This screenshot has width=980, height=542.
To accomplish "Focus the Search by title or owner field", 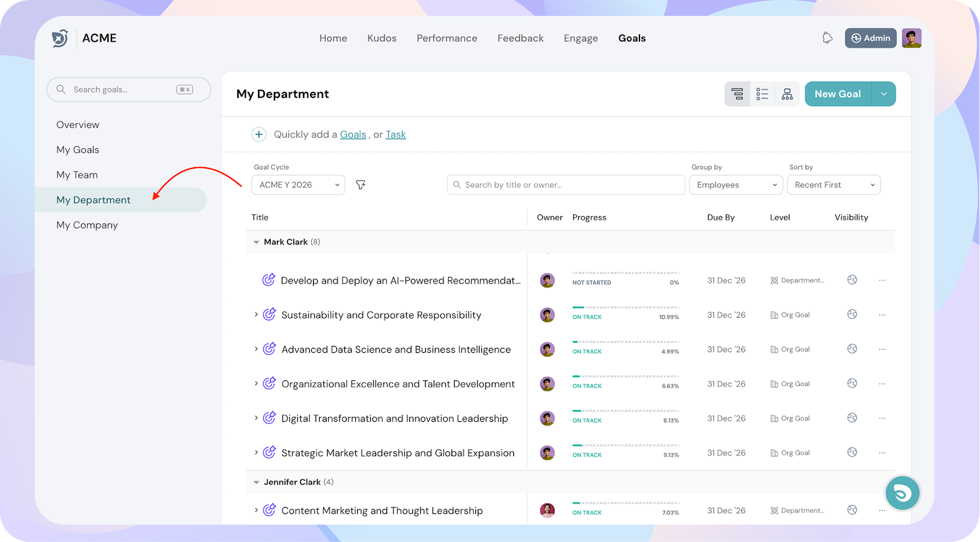I will click(x=566, y=185).
